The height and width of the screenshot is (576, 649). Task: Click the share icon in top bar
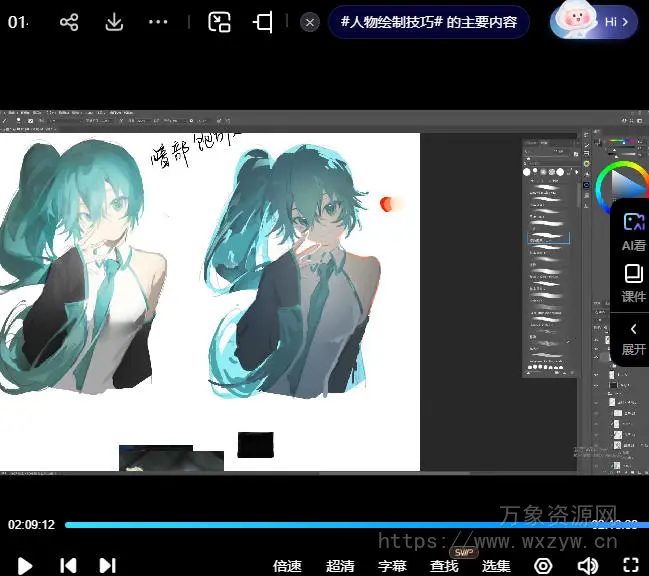pyautogui.click(x=69, y=22)
